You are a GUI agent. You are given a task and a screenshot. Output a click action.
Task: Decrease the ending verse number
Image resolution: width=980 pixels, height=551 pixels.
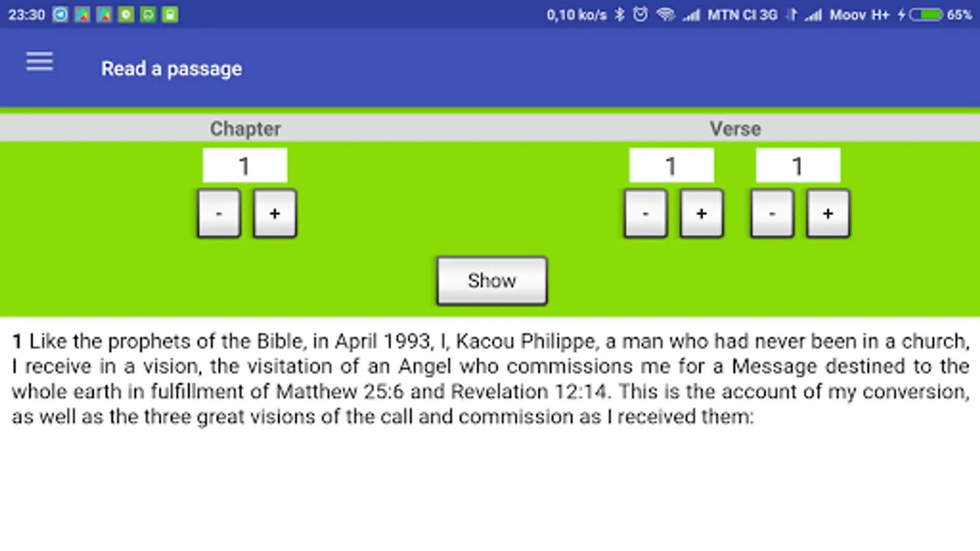pos(772,213)
